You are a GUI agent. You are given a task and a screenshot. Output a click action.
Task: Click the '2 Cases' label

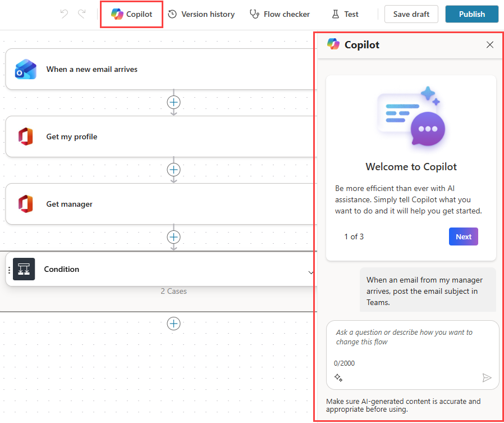tap(173, 292)
